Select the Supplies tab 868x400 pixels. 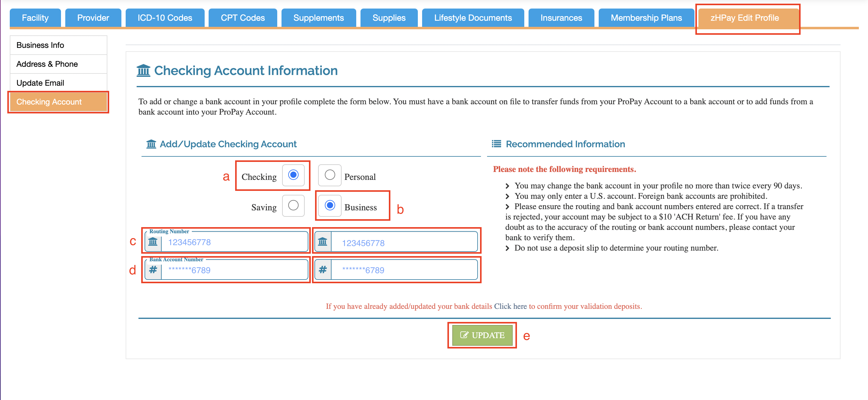389,18
